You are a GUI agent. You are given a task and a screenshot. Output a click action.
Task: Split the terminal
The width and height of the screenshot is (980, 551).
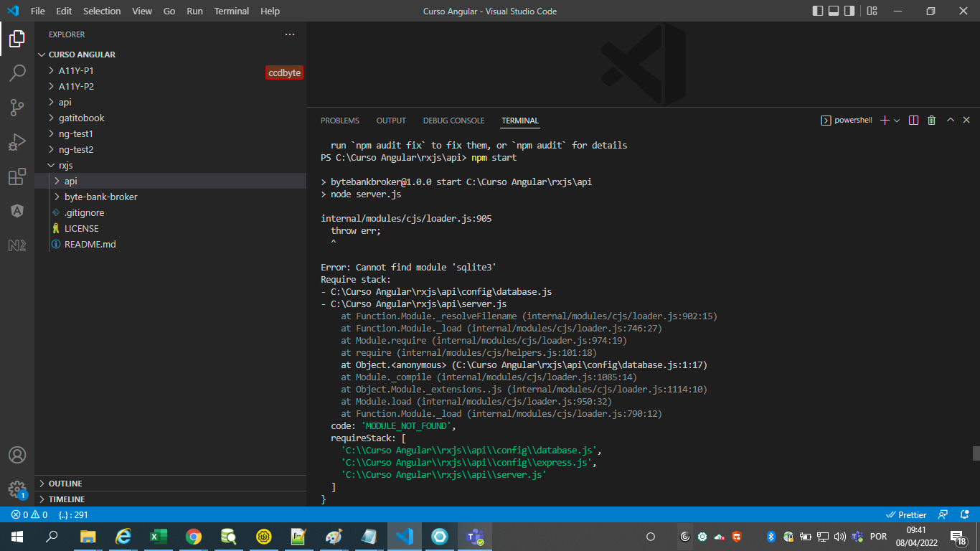pos(913,121)
